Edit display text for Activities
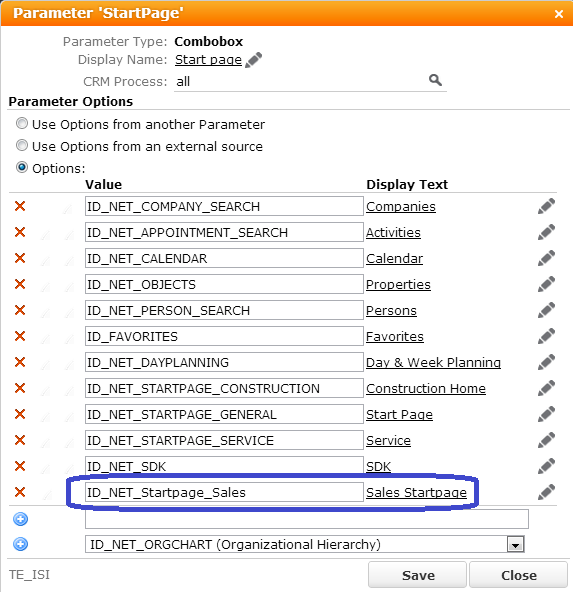Screen dimensions: 573x612 (x=546, y=232)
